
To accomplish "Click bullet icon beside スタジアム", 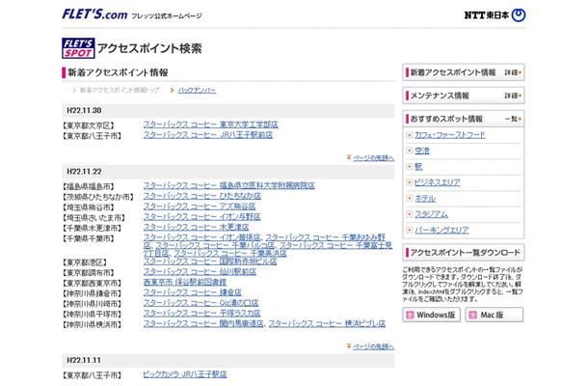I will tap(409, 214).
